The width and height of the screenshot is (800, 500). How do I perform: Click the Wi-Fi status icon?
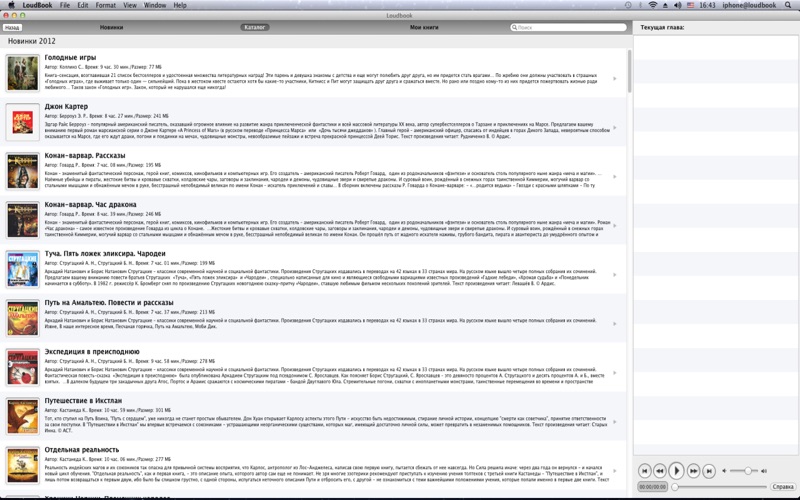653,5
